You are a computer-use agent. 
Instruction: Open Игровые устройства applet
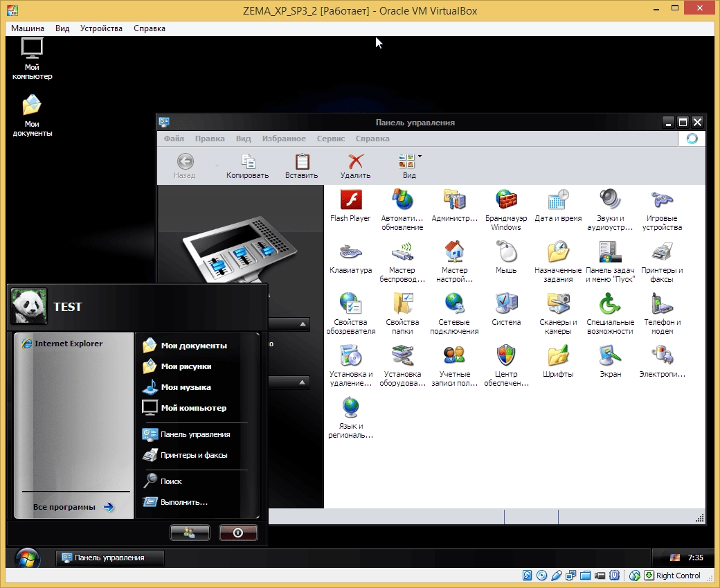pyautogui.click(x=662, y=209)
